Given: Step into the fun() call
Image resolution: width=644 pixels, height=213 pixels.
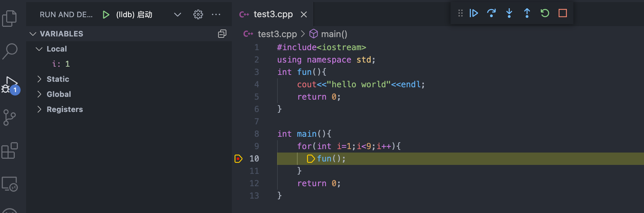Looking at the screenshot, I should [509, 13].
